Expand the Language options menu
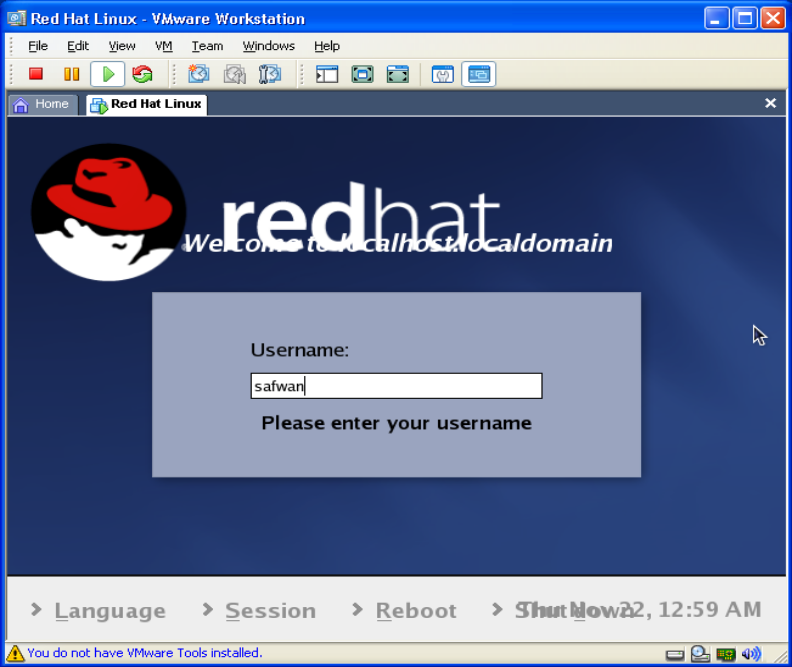 pos(109,610)
